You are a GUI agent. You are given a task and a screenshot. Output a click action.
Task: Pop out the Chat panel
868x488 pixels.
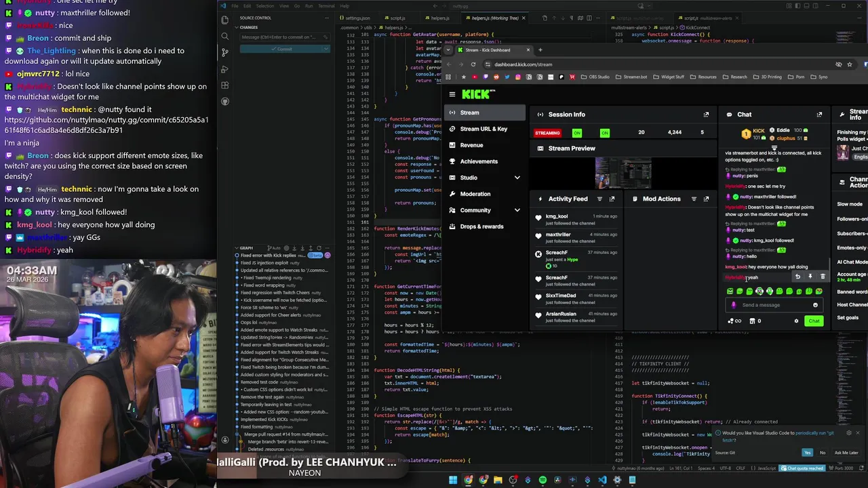[819, 115]
